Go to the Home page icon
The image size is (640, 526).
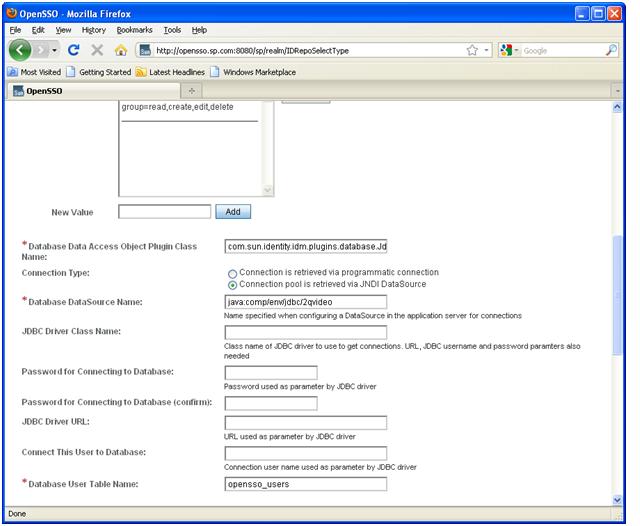point(121,50)
